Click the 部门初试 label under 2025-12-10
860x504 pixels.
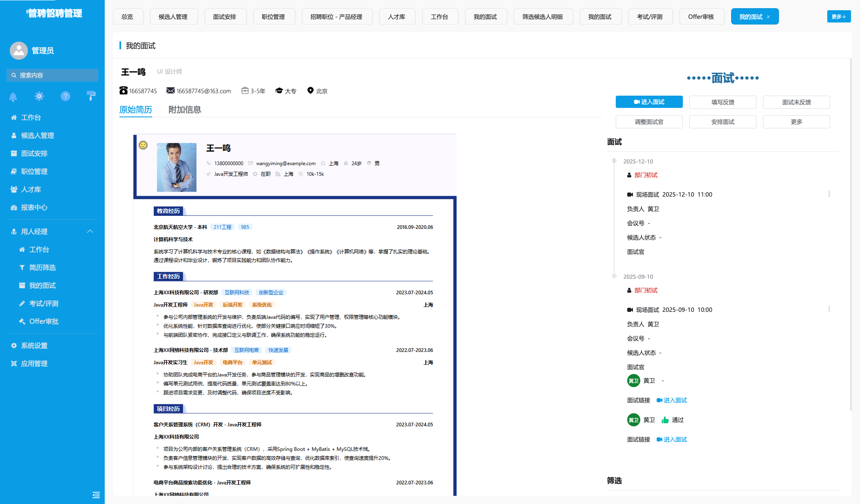pyautogui.click(x=646, y=175)
